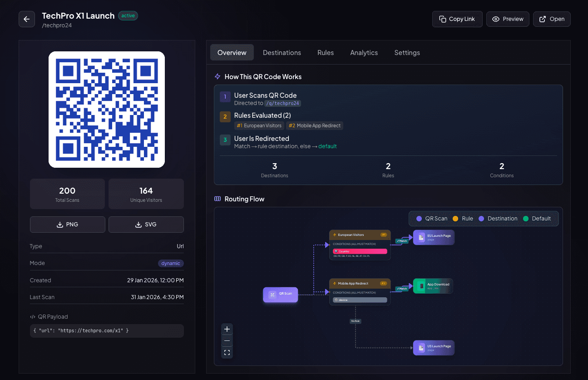
Task: Zoom in on the routing flow diagram
Action: click(x=227, y=329)
